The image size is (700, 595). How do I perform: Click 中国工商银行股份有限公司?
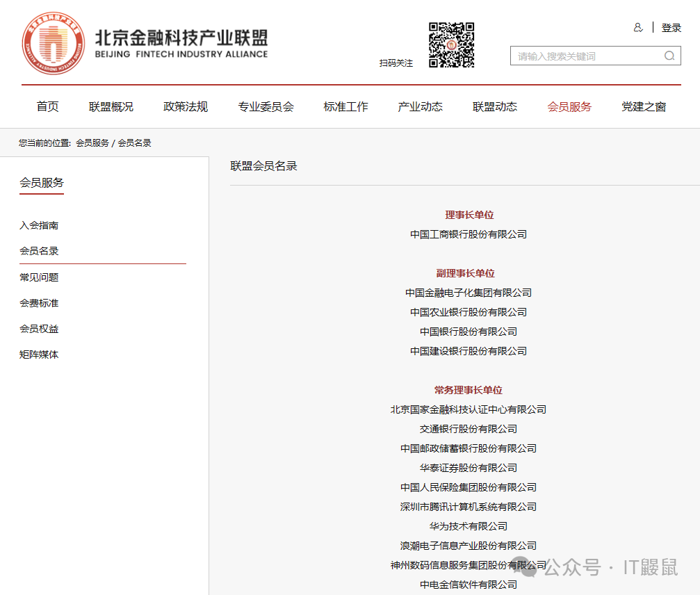click(x=469, y=234)
